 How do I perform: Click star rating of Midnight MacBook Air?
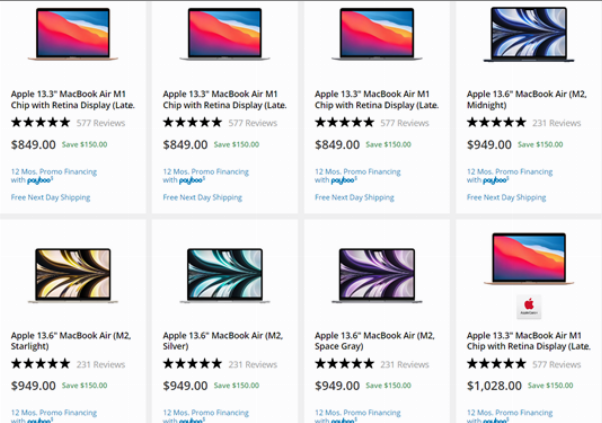tap(496, 123)
